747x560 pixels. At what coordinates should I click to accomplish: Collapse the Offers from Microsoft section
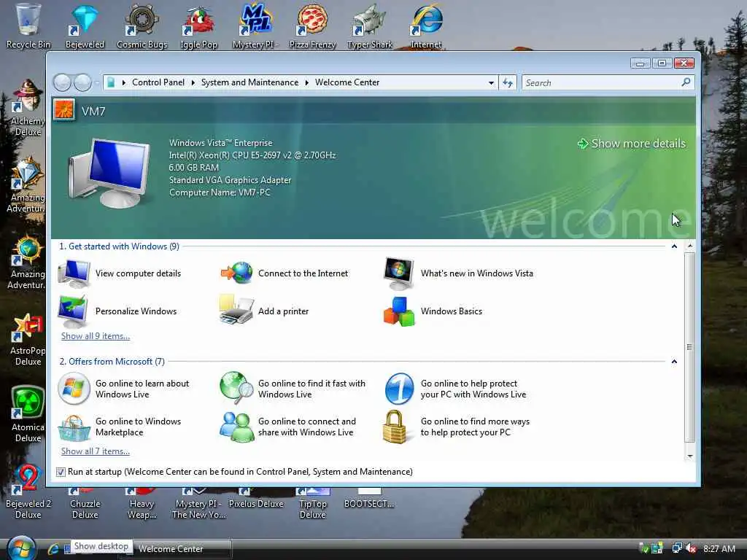tap(674, 362)
